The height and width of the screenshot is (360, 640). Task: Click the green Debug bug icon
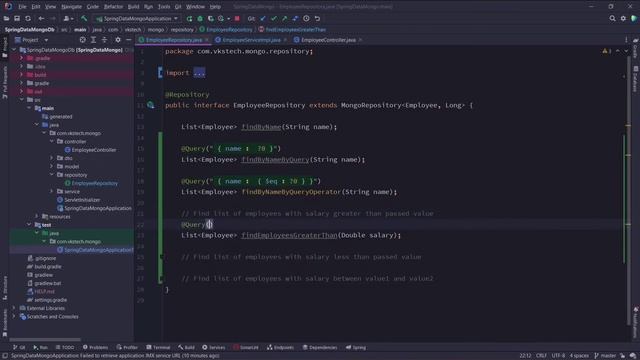[200, 18]
